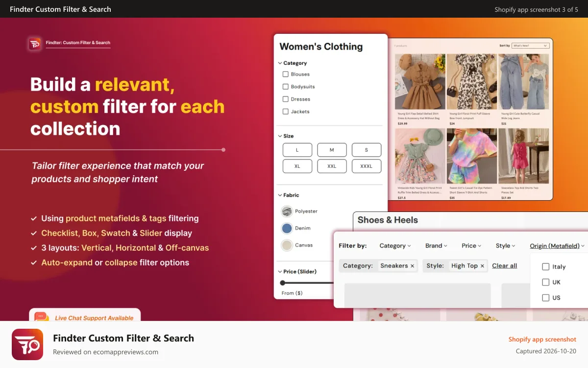Choose the Denim fabric swatch
The height and width of the screenshot is (368, 588).
pyautogui.click(x=287, y=228)
